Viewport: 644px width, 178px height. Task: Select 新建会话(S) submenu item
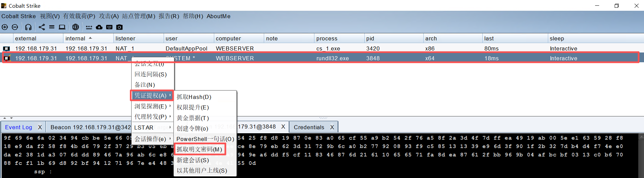tap(205, 160)
